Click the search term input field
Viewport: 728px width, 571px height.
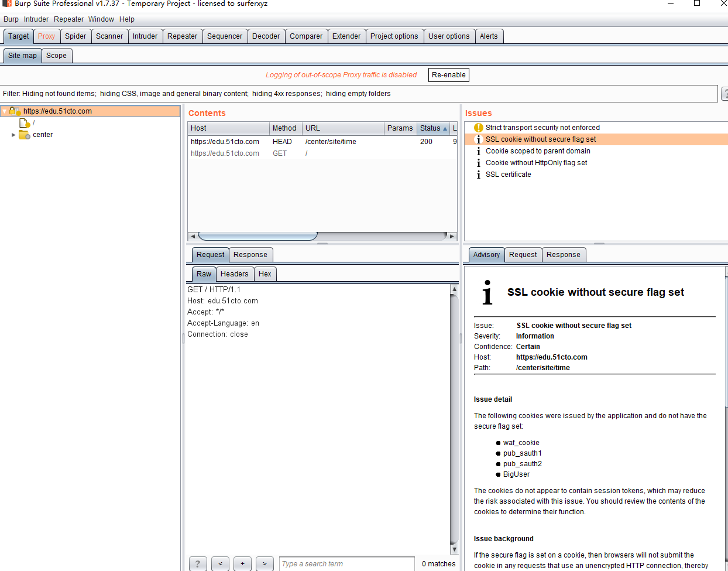coord(347,564)
